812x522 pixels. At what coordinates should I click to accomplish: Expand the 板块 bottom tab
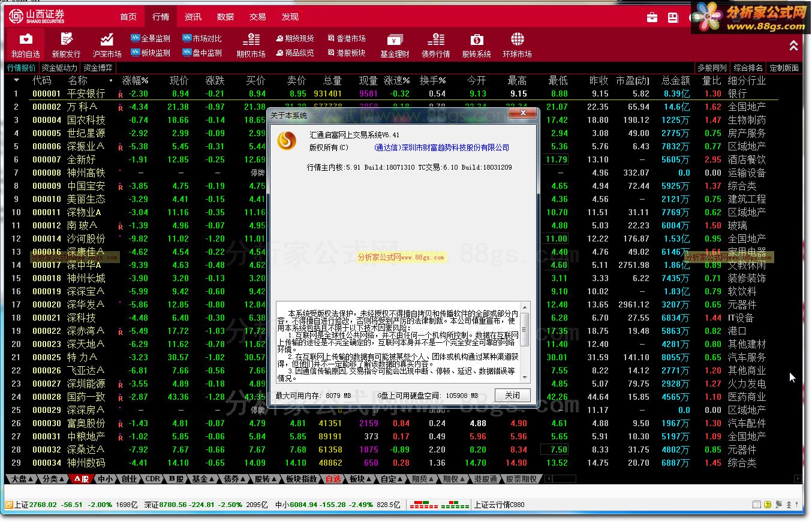pyautogui.click(x=360, y=479)
